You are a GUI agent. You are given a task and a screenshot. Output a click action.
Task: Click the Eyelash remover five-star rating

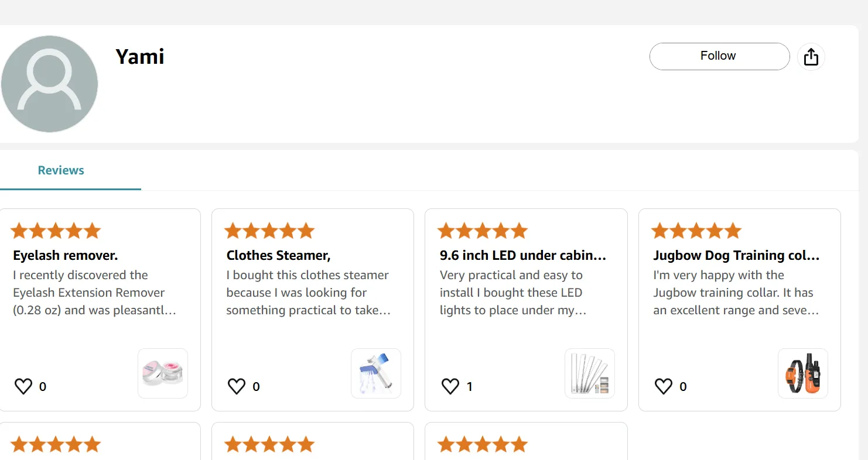56,231
